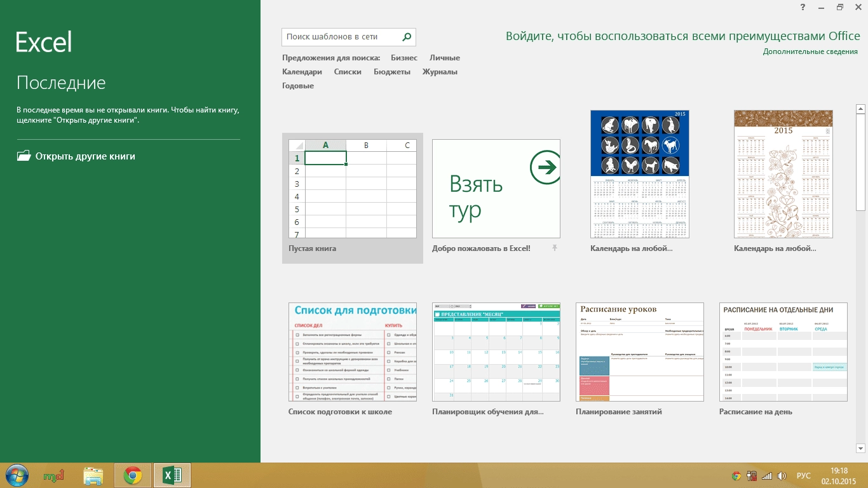The height and width of the screenshot is (488, 868).
Task: Click Дополнительные сведения link
Action: tap(810, 51)
